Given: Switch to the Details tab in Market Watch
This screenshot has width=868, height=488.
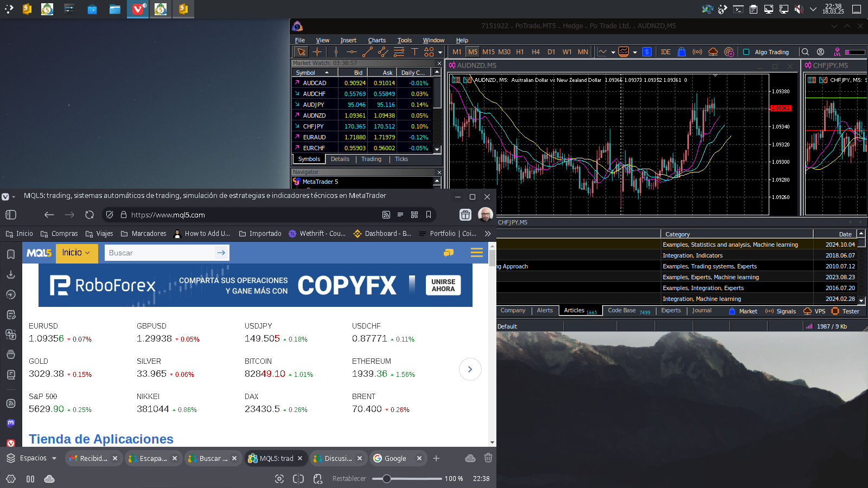Looking at the screenshot, I should click(x=340, y=159).
